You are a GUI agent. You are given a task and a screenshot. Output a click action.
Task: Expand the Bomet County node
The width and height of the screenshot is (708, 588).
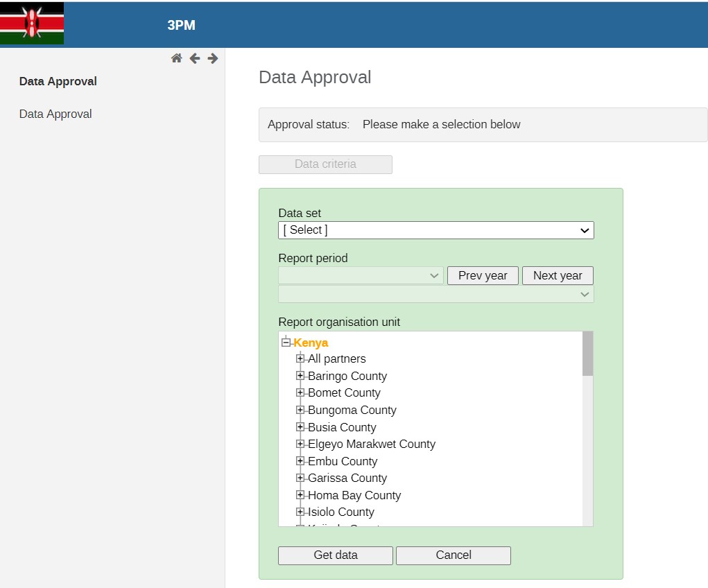tap(300, 393)
